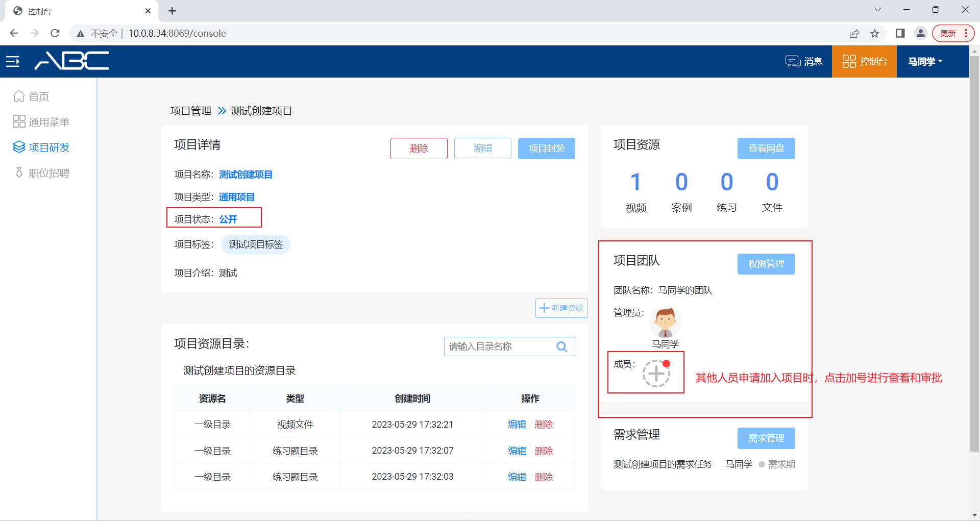The width and height of the screenshot is (980, 521).
Task: Click the 资源名 column header
Action: pyautogui.click(x=212, y=399)
